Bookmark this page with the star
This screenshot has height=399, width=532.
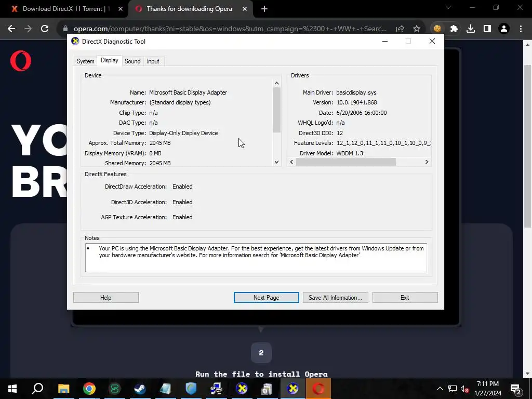pos(417,29)
